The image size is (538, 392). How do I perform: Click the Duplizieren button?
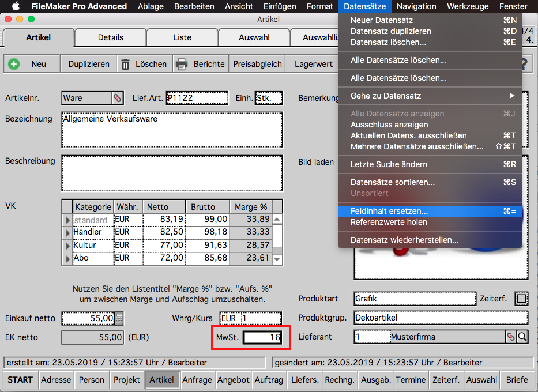tap(89, 64)
